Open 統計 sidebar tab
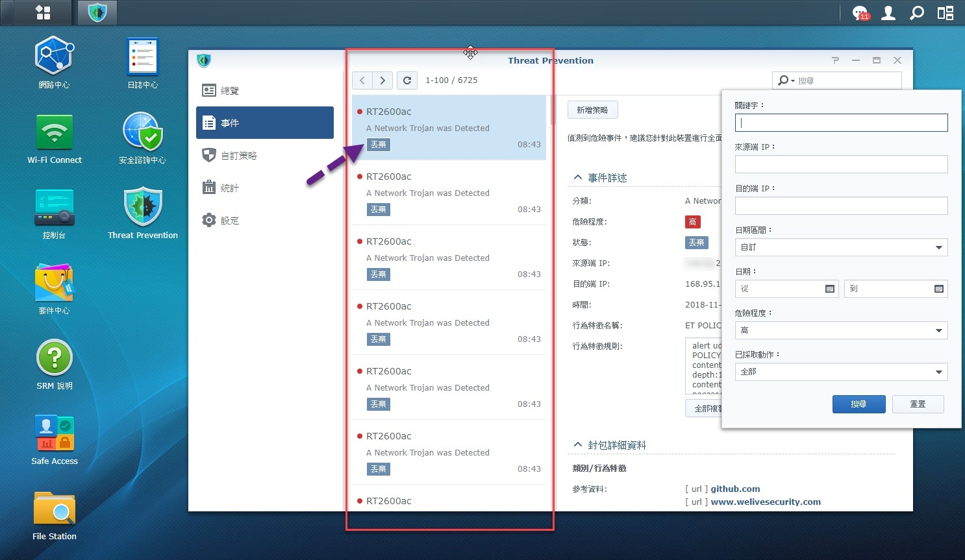Screen dimensions: 965x560 point(265,188)
